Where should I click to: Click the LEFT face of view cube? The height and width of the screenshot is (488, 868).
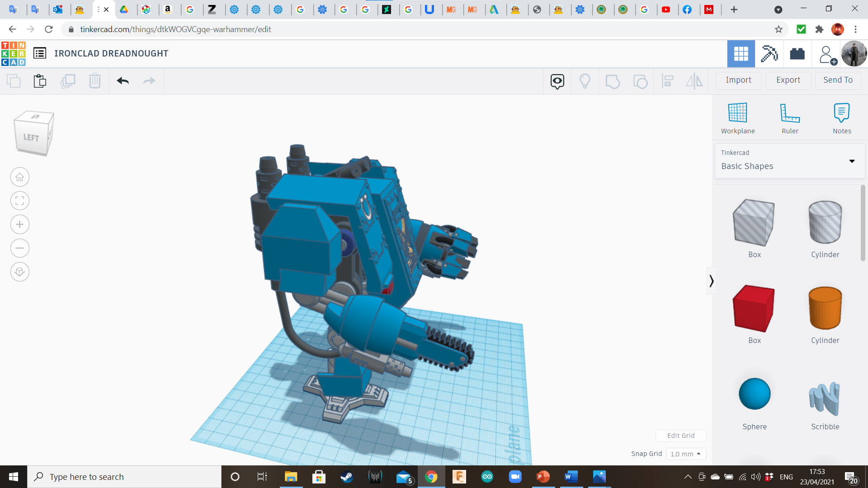[31, 137]
